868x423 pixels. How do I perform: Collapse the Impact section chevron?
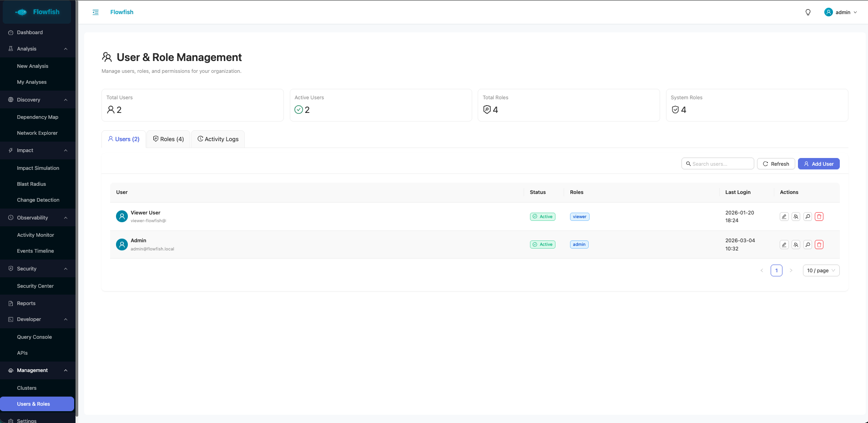66,150
